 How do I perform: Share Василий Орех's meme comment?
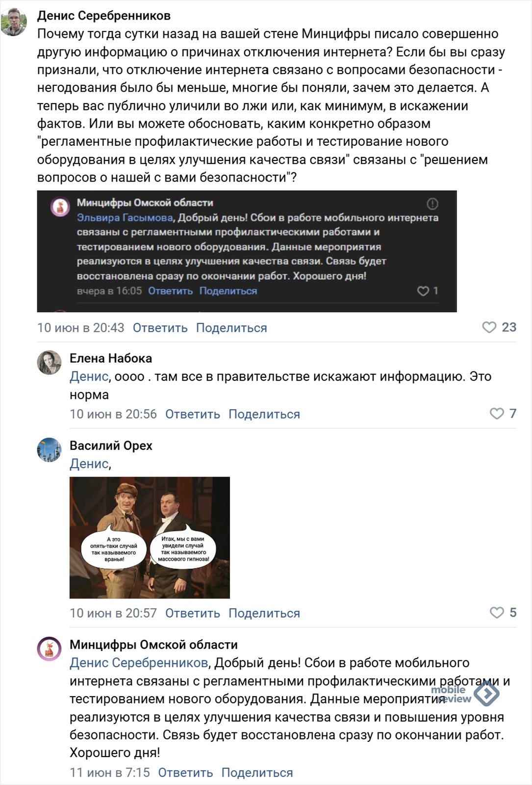[264, 613]
